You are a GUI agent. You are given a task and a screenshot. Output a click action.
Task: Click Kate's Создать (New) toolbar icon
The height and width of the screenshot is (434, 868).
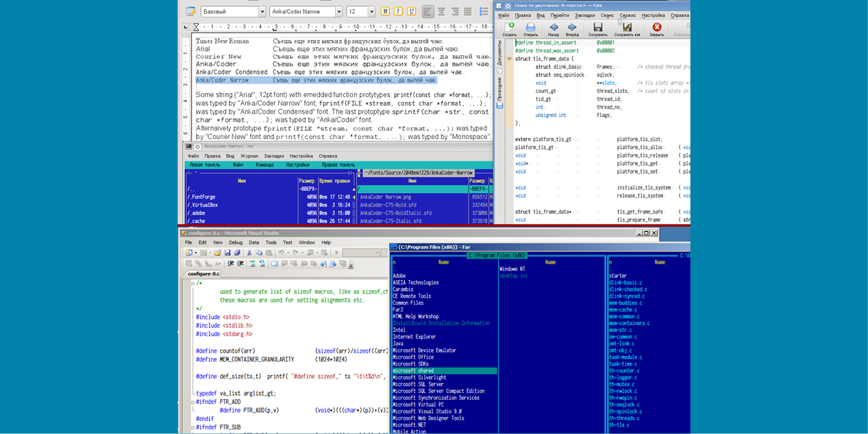point(509,29)
